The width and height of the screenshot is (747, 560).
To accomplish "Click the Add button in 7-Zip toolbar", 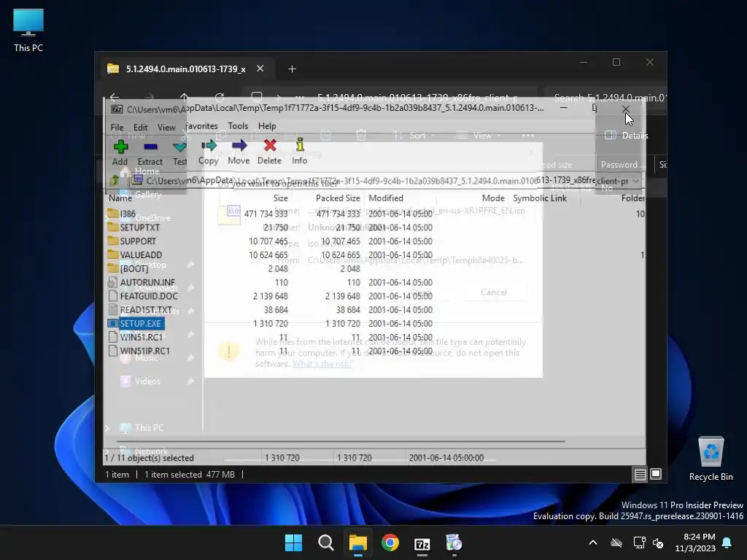I will [x=120, y=152].
